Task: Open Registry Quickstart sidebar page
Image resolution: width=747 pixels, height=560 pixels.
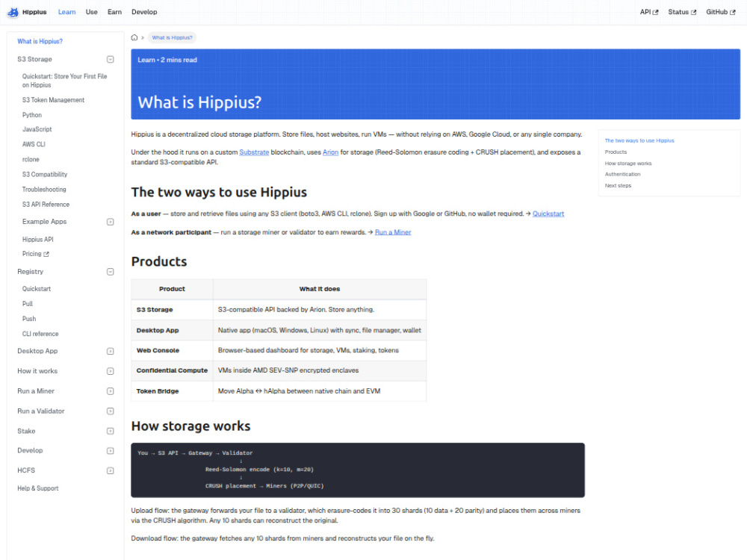Action: click(36, 289)
